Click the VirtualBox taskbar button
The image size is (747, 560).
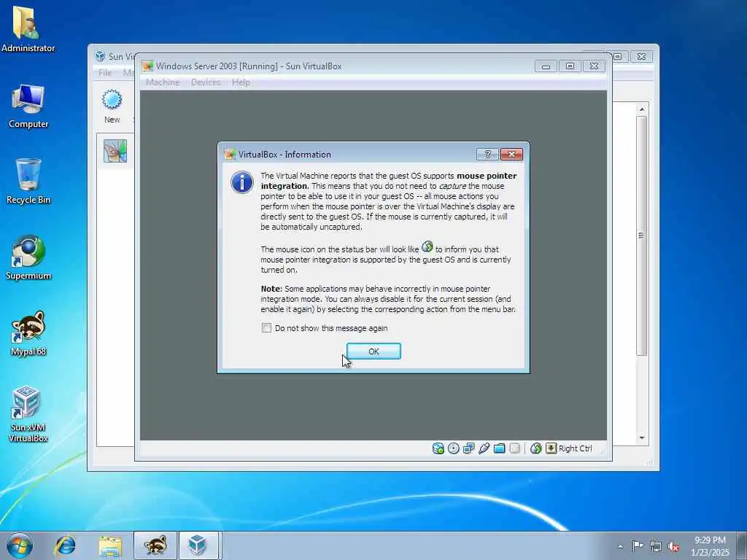pyautogui.click(x=198, y=545)
